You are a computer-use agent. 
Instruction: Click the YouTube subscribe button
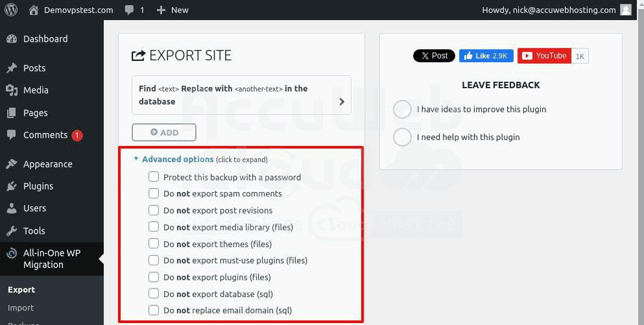click(544, 56)
